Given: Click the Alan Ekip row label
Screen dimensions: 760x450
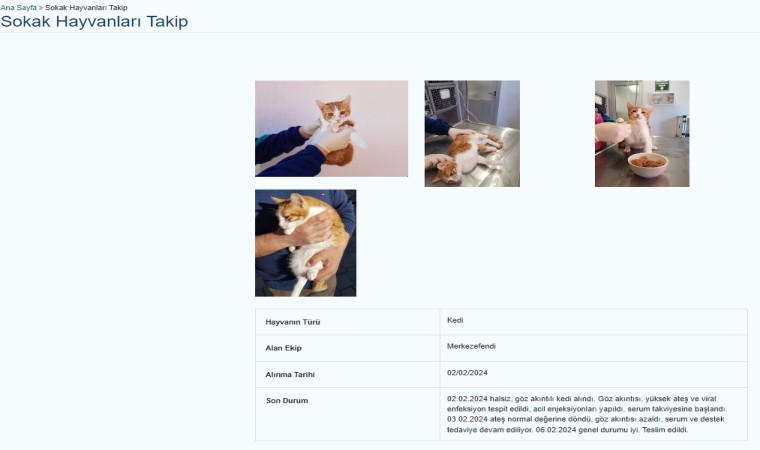Looking at the screenshot, I should [x=284, y=348].
